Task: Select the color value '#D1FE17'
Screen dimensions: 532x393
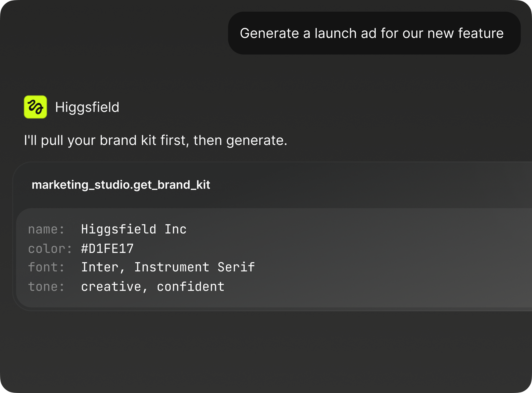Action: point(108,249)
